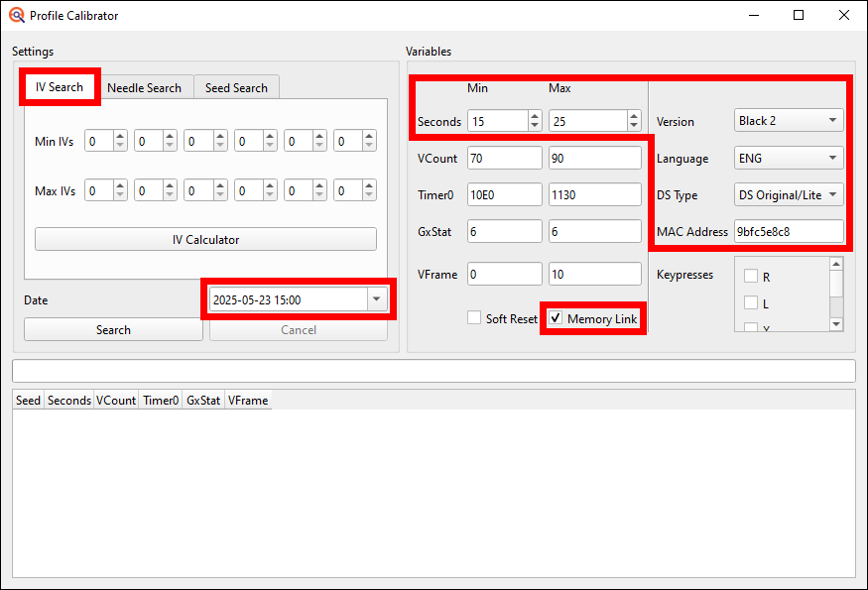The image size is (868, 590).
Task: Click the minimum Timer0 field
Action: pos(503,194)
